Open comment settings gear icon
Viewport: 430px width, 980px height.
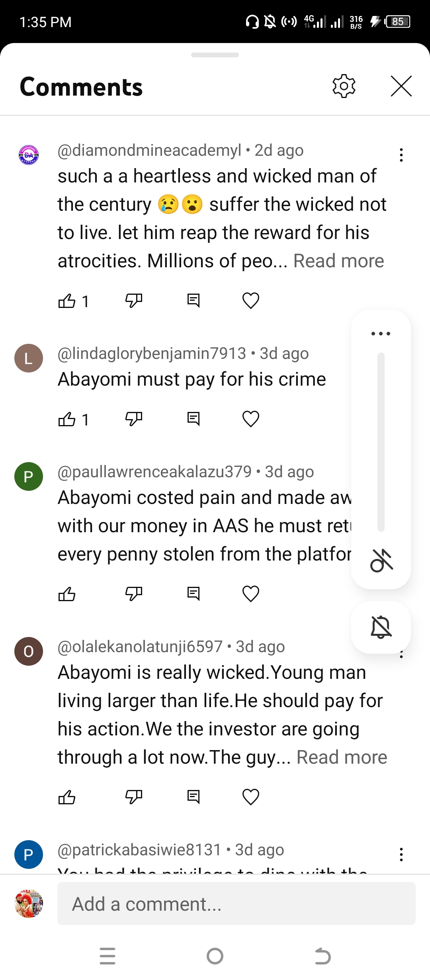[344, 86]
